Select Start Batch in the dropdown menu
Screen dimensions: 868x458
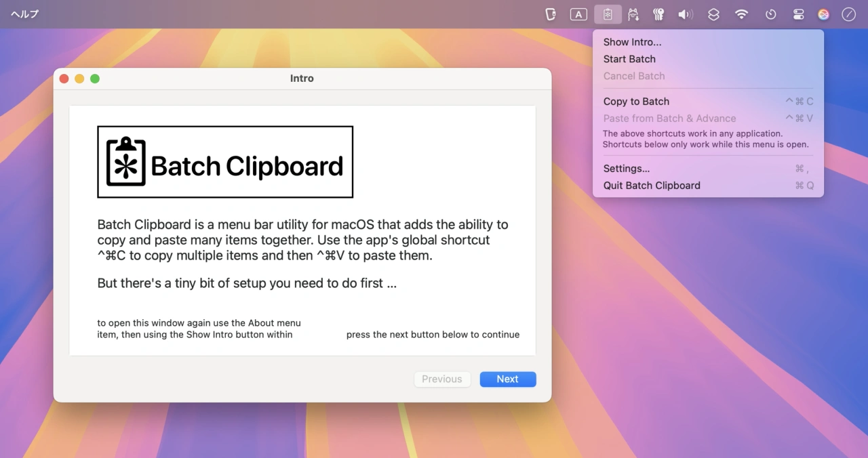click(x=629, y=59)
